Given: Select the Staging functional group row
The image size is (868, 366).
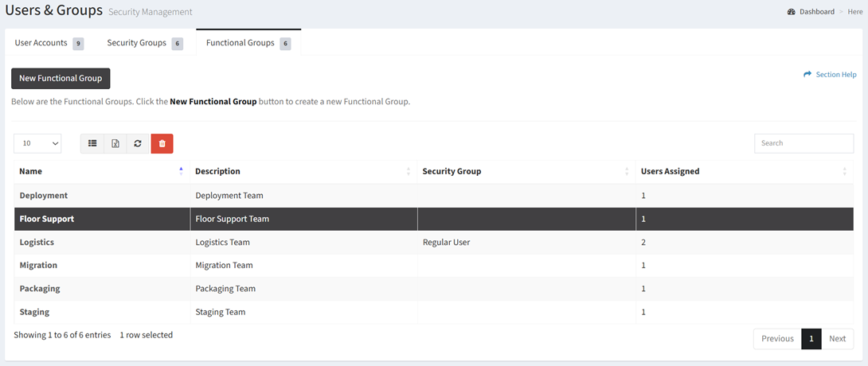Looking at the screenshot, I should coord(433,312).
